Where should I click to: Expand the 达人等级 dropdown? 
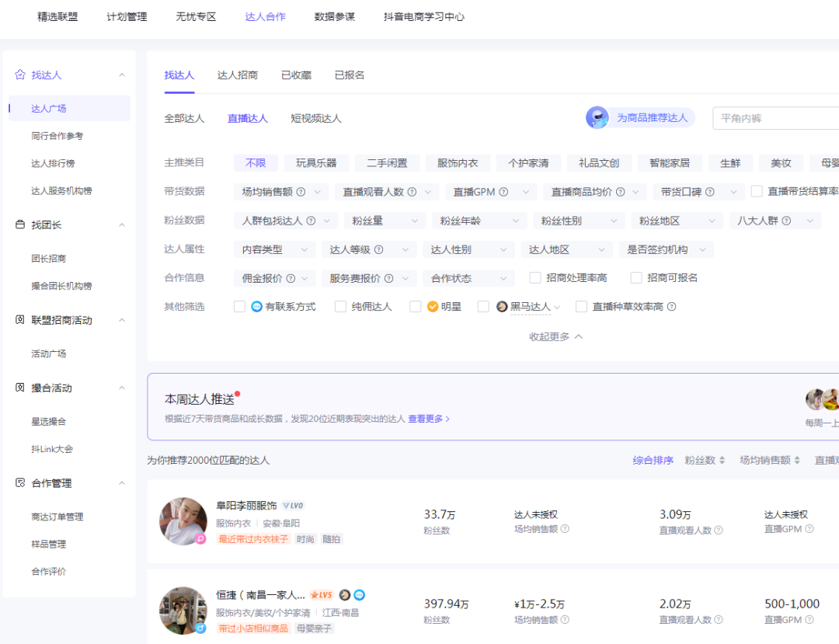[x=371, y=249]
